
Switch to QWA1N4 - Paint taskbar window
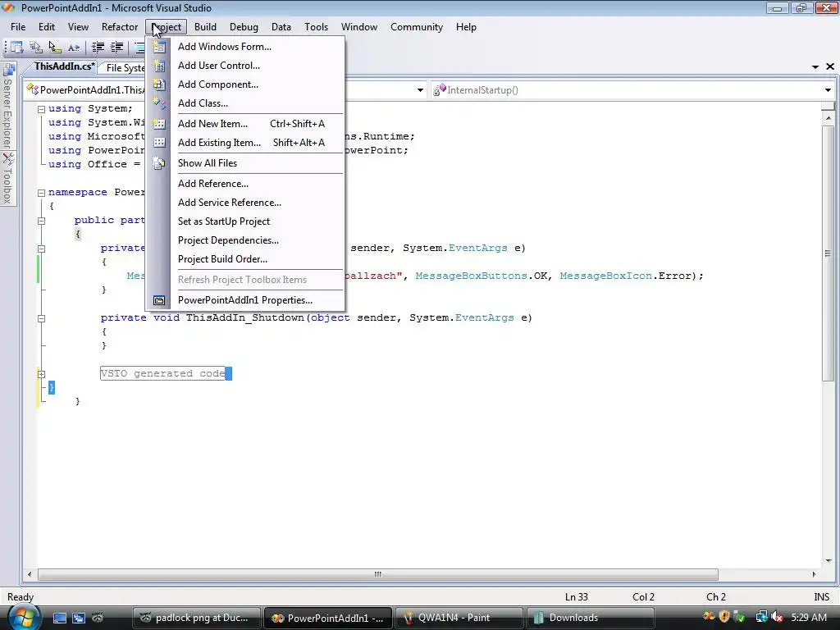point(459,618)
